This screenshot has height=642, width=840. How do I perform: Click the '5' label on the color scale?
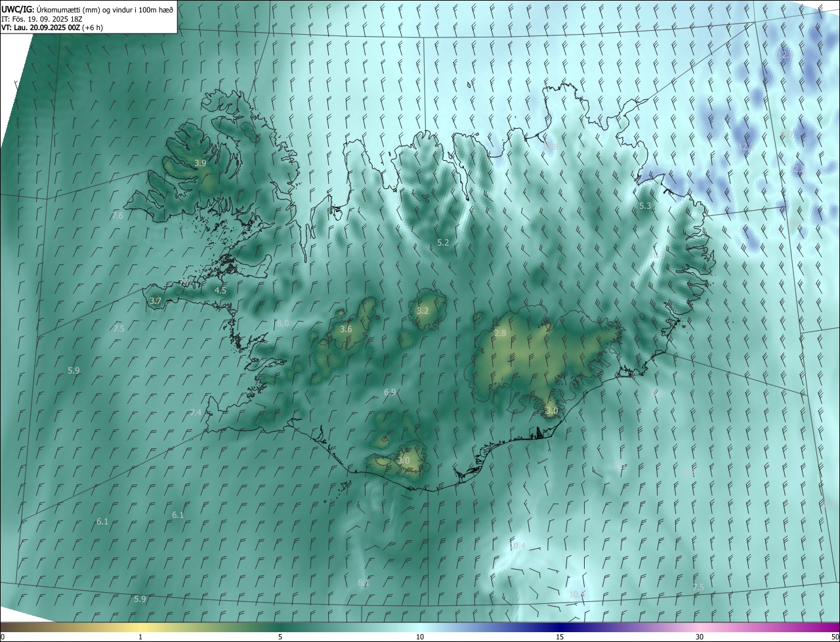tap(280, 637)
